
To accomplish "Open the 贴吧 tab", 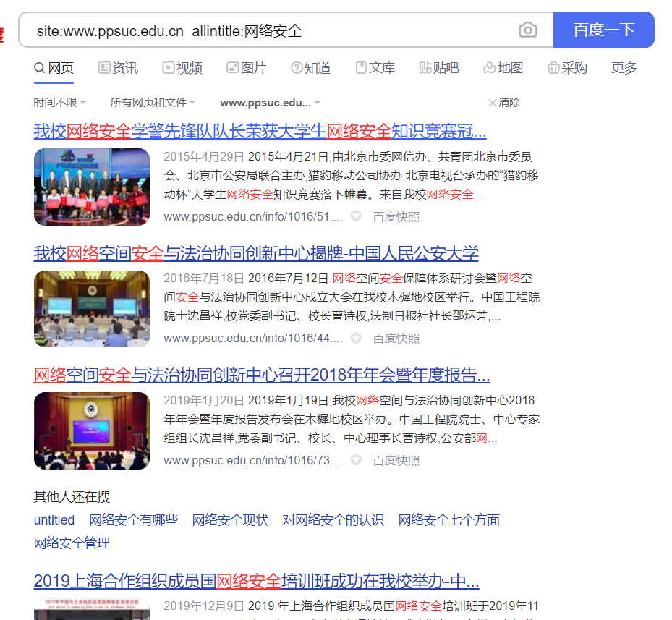I will tap(439, 68).
